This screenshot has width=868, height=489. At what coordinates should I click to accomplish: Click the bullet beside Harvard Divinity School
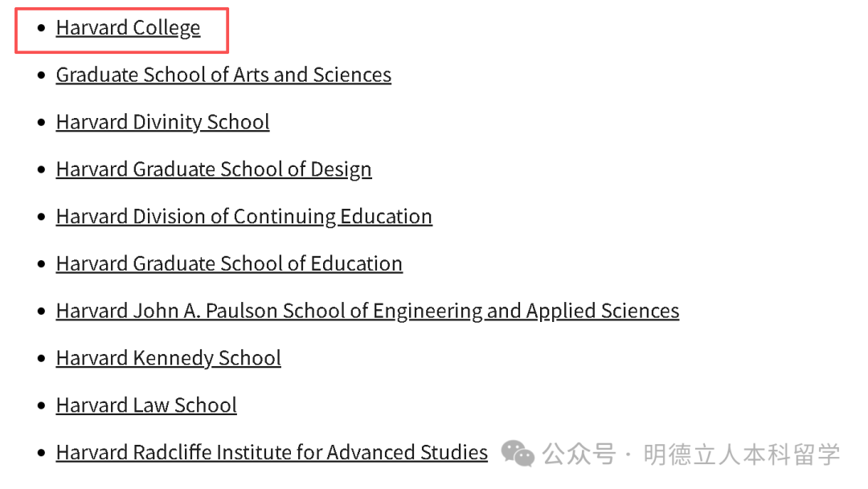[42, 123]
